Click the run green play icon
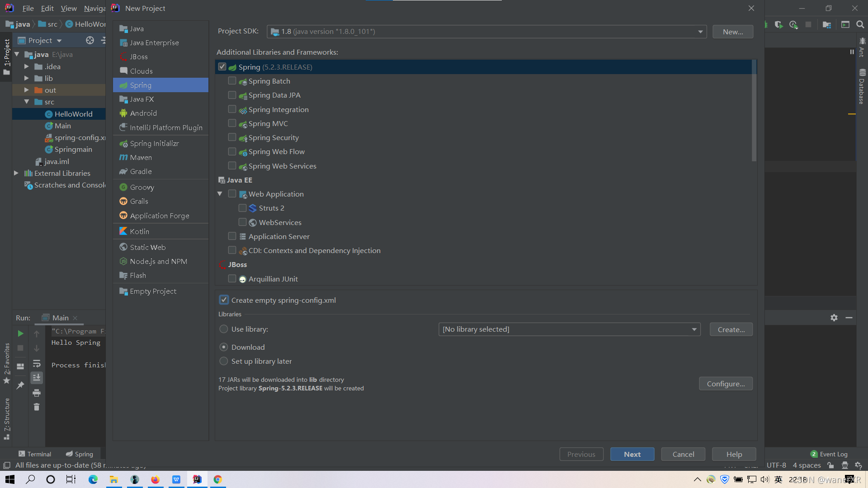868x488 pixels. tap(20, 333)
